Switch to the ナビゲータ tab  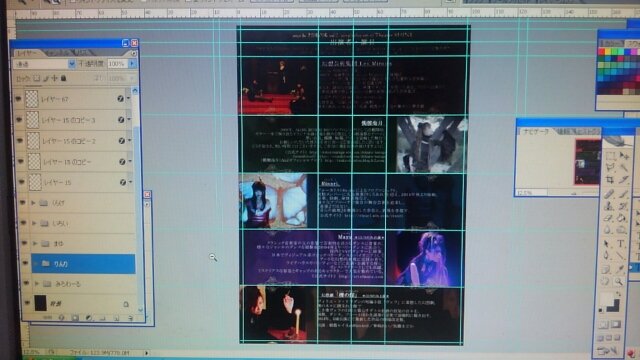pyautogui.click(x=536, y=132)
